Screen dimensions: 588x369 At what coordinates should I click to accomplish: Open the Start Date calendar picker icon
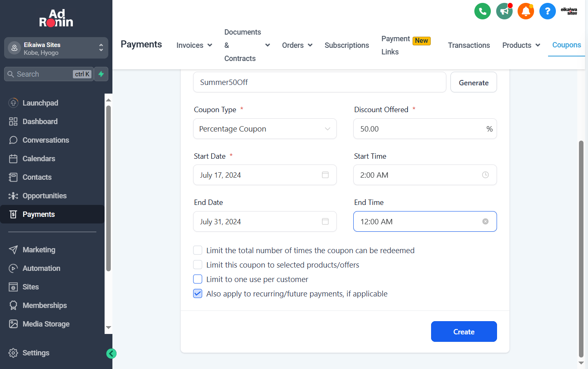(325, 175)
